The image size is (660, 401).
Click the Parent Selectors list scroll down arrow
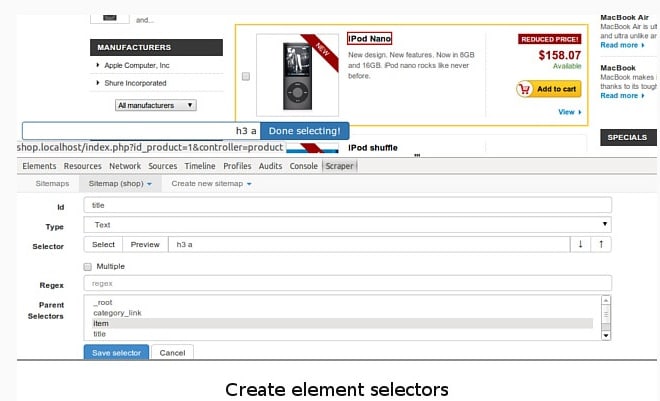606,335
